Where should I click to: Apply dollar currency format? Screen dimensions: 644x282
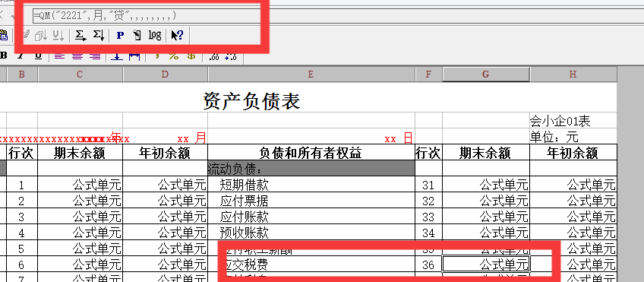[191, 55]
